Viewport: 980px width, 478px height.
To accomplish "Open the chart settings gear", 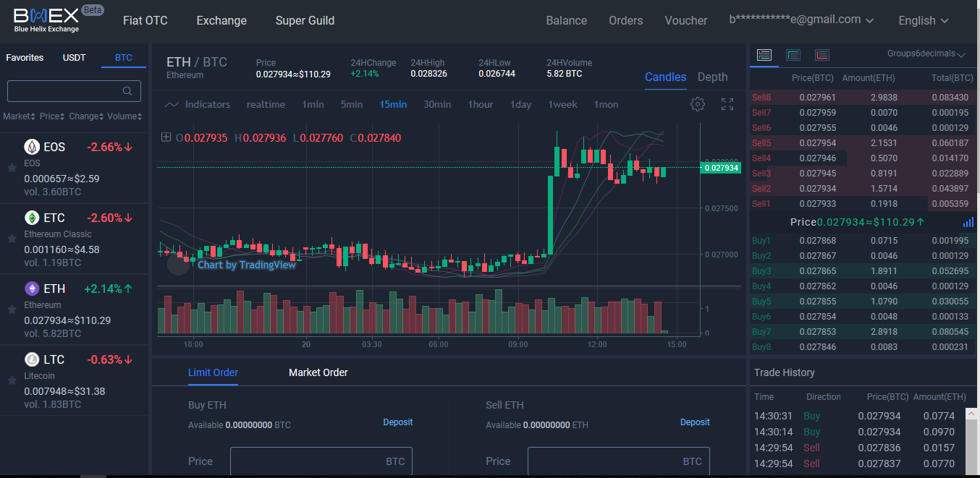I will tap(697, 104).
